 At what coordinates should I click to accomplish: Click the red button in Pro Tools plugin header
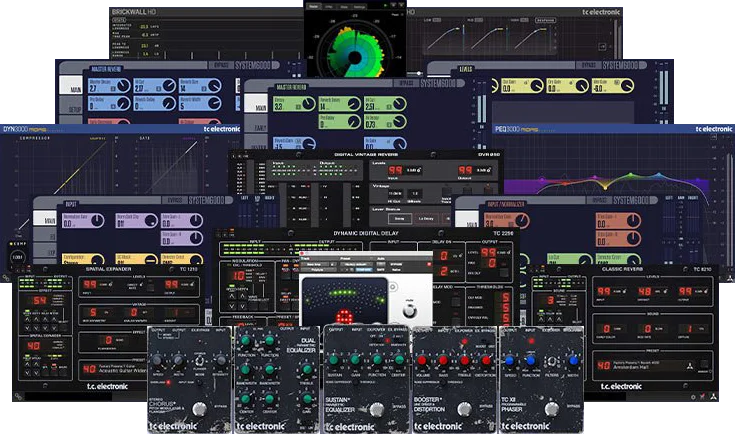tap(429, 265)
